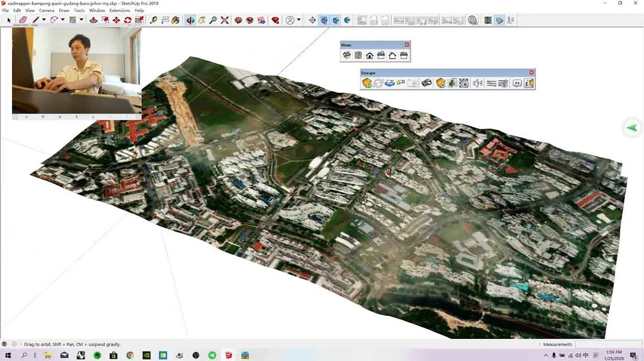The height and width of the screenshot is (361, 644).
Task: Click the Add Location globe icon
Action: click(473, 20)
